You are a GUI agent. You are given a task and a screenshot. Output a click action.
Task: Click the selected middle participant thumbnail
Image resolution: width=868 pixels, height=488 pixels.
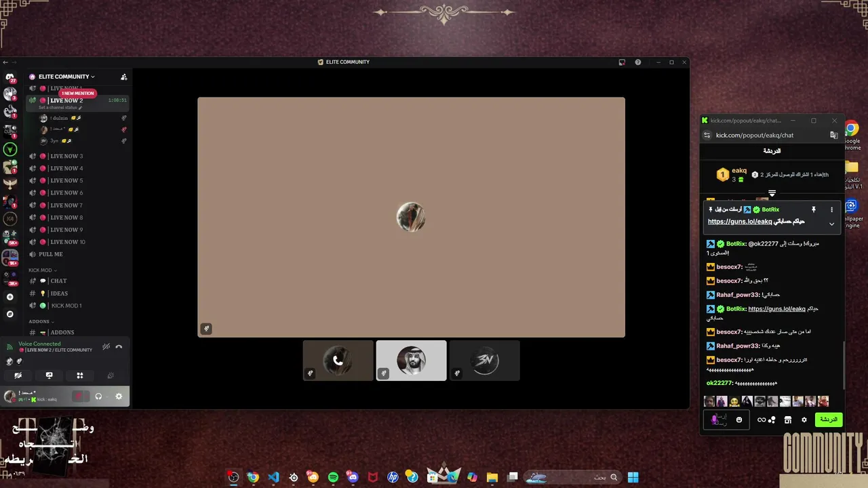tap(411, 361)
